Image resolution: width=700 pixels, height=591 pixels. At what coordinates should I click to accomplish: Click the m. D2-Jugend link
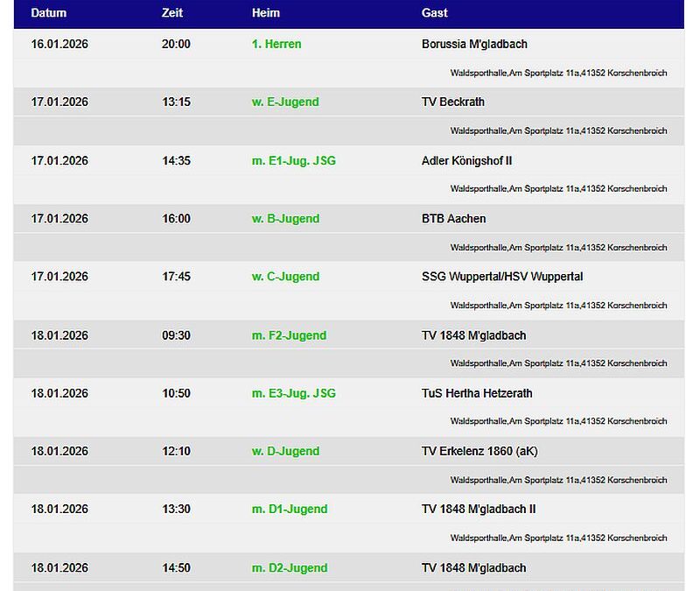click(289, 567)
